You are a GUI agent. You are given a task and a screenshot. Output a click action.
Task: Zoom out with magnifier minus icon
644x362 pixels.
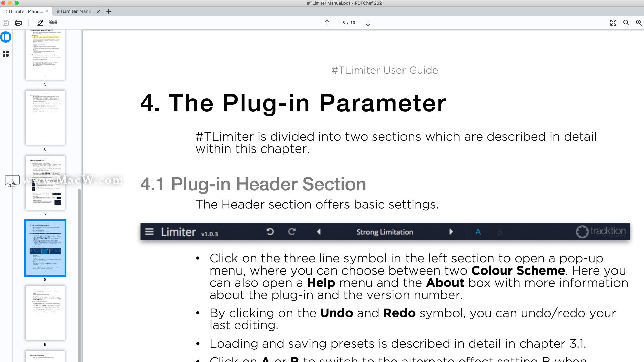pyautogui.click(x=626, y=23)
